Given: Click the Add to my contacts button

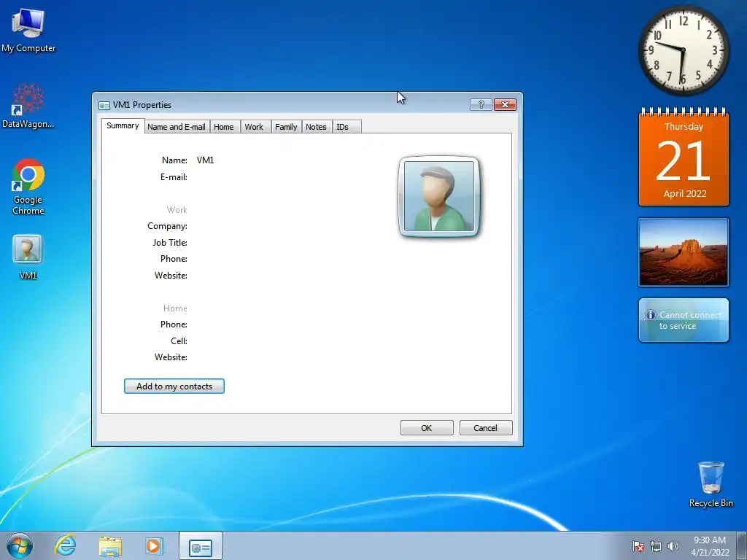Looking at the screenshot, I should point(174,386).
